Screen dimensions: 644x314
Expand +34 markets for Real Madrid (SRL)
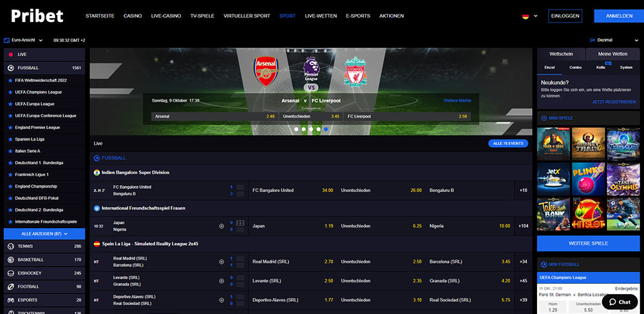pos(523,262)
